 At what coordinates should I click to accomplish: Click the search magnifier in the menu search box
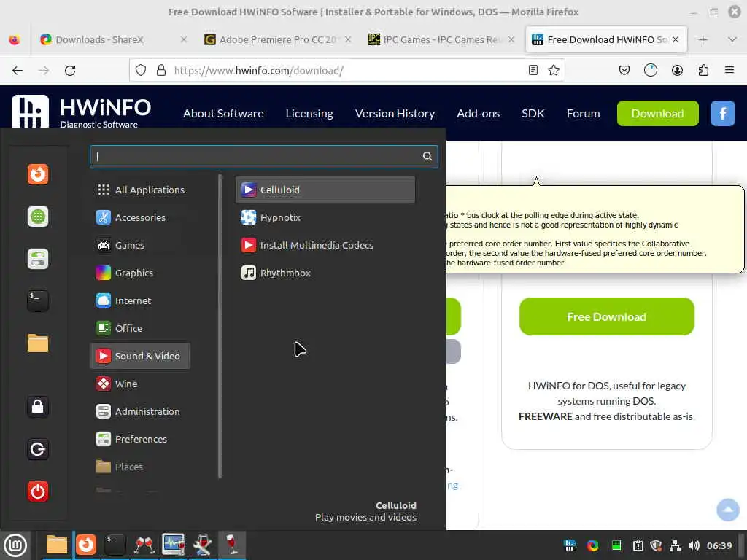pos(427,156)
